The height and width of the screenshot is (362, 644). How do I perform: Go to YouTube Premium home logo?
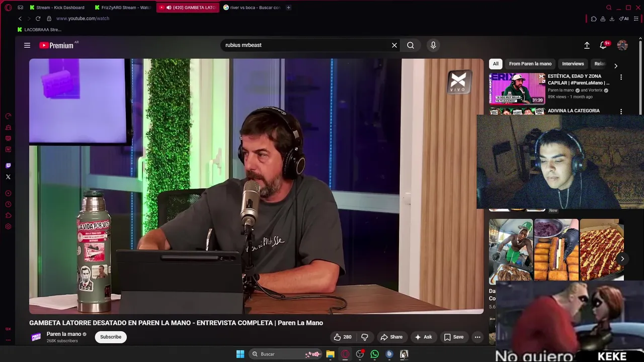pyautogui.click(x=56, y=45)
